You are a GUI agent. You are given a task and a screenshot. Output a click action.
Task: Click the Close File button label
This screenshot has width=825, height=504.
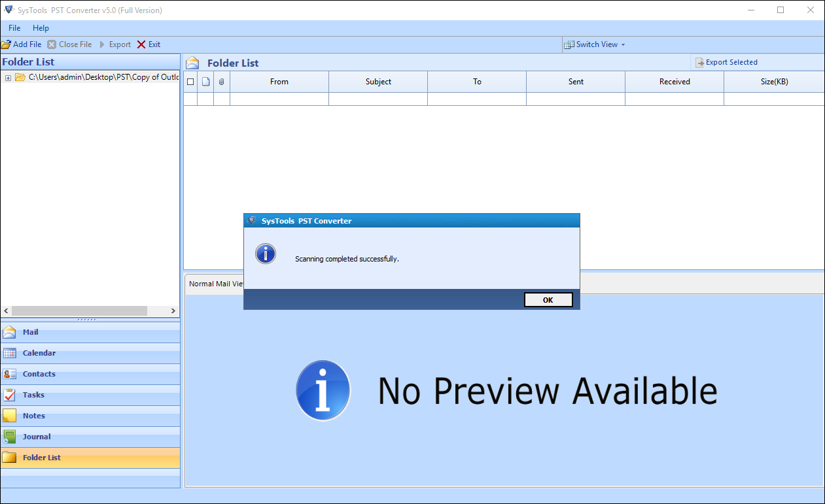(x=75, y=44)
